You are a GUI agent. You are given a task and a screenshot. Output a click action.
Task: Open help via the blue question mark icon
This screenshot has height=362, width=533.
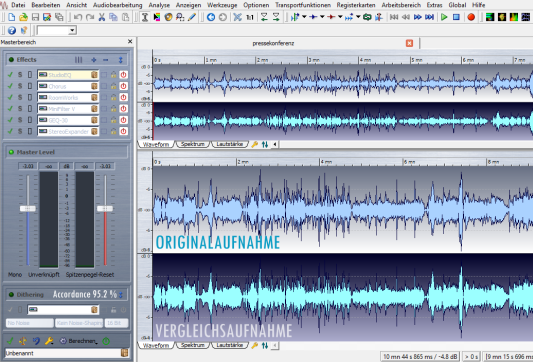point(12,30)
